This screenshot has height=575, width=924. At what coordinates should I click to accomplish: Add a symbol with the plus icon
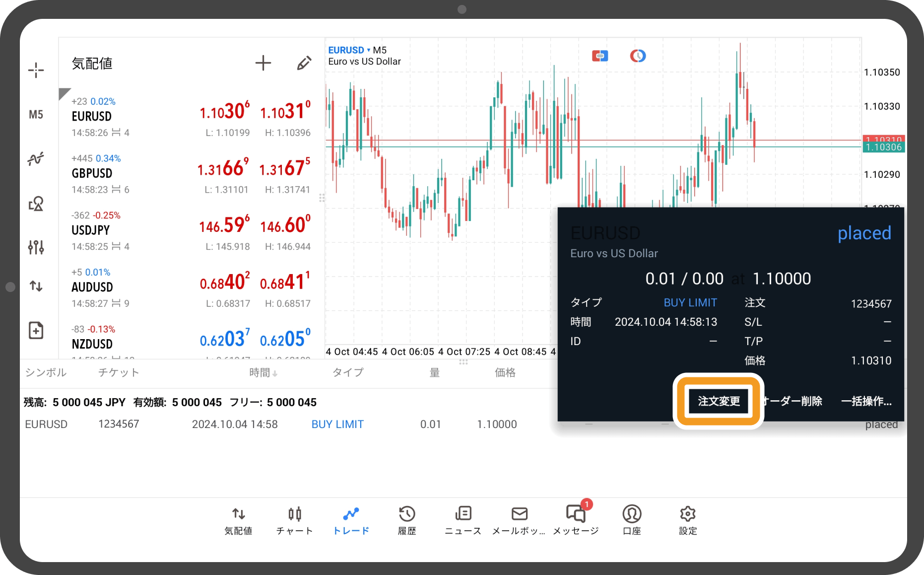pos(263,63)
